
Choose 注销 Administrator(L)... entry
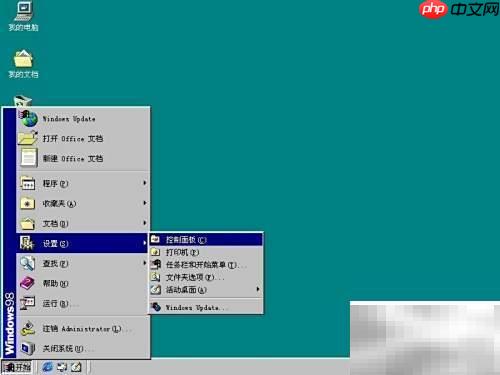(83, 329)
